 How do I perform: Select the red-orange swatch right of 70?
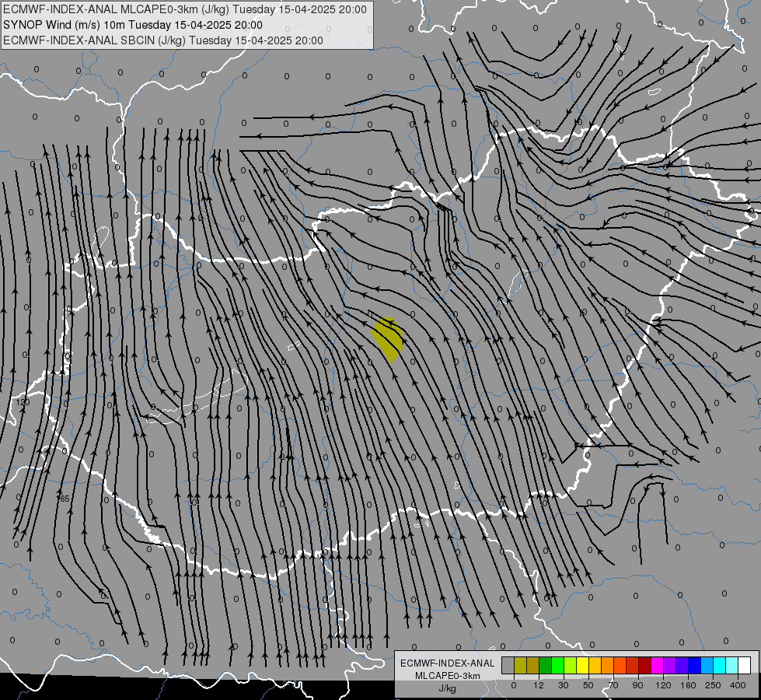pyautogui.click(x=620, y=666)
